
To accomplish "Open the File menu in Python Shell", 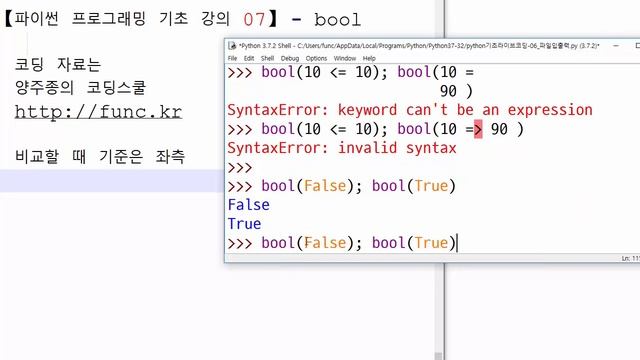I will coord(232,58).
